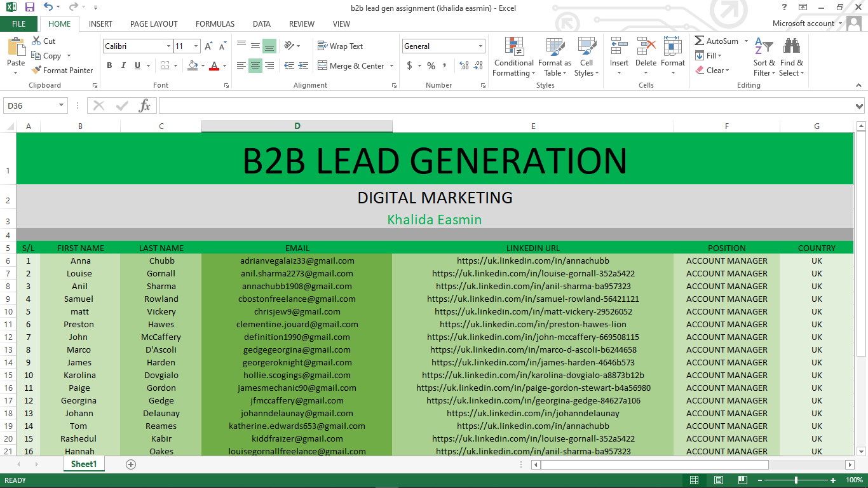
Task: Open the Number Format dropdown showing General
Action: (x=480, y=46)
